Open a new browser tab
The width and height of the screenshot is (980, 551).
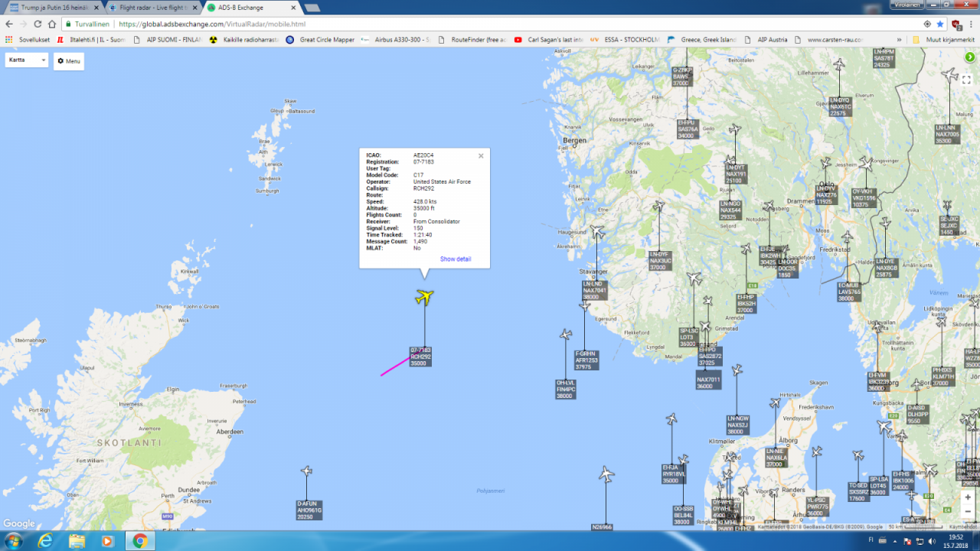312,8
